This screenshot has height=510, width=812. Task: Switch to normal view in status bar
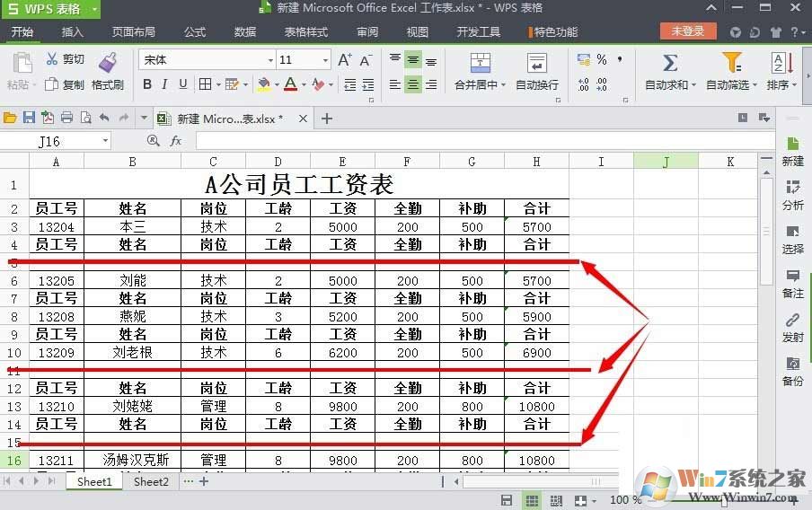pyautogui.click(x=532, y=500)
